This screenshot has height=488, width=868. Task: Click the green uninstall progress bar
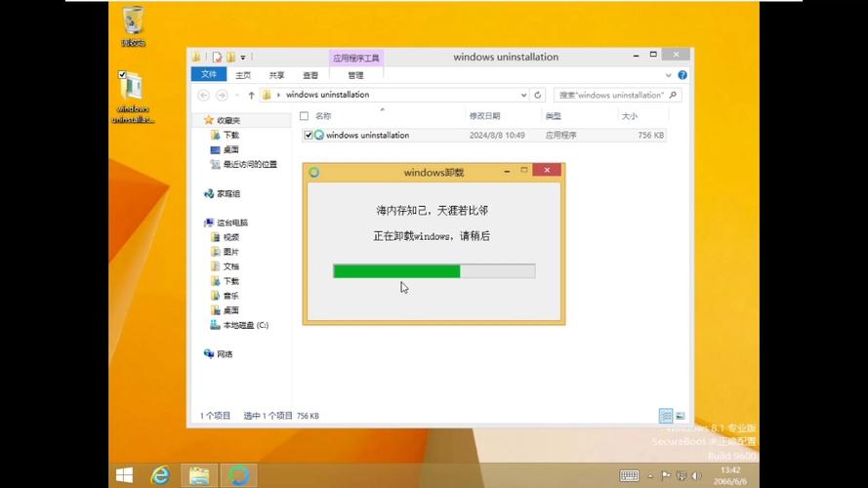434,271
